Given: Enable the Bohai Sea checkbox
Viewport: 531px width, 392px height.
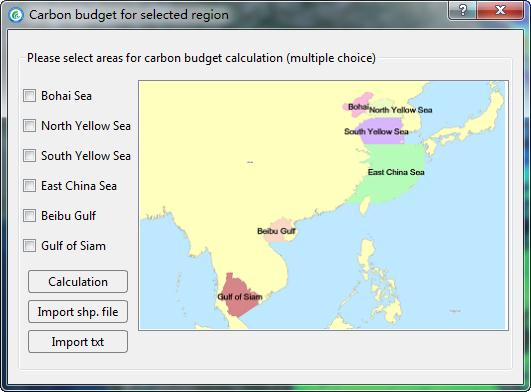Looking at the screenshot, I should [x=29, y=95].
